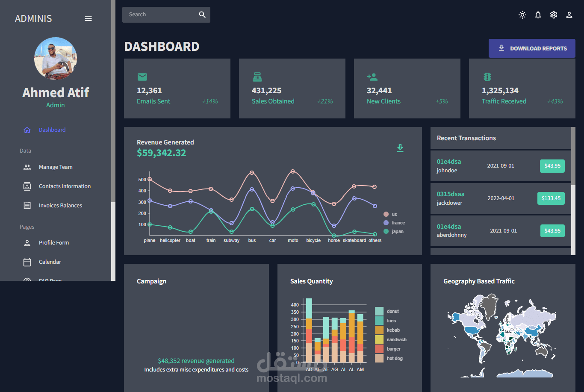
Task: Open notifications bell icon
Action: pyautogui.click(x=538, y=15)
